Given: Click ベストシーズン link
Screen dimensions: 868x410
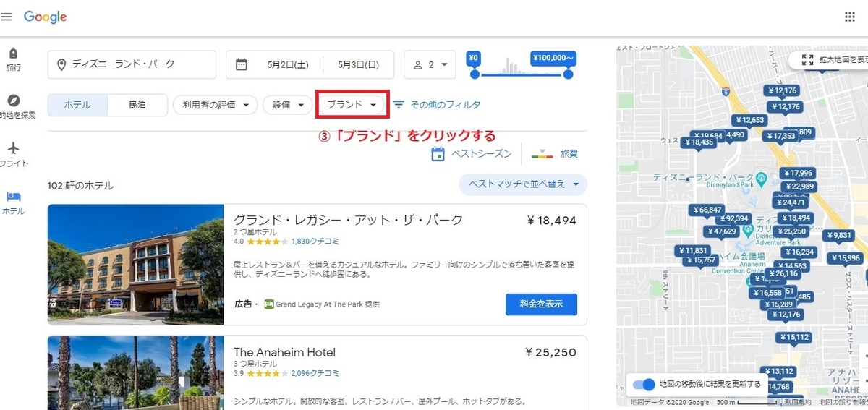Looking at the screenshot, I should [x=472, y=154].
